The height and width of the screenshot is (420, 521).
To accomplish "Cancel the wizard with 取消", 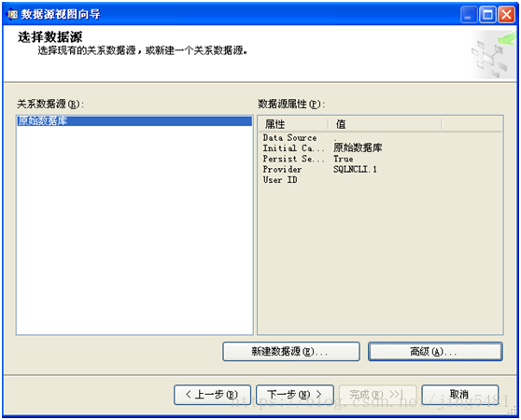I will click(460, 395).
